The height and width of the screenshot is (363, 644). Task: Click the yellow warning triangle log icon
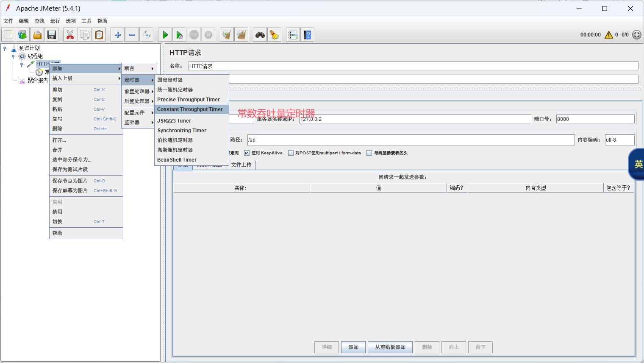(609, 35)
